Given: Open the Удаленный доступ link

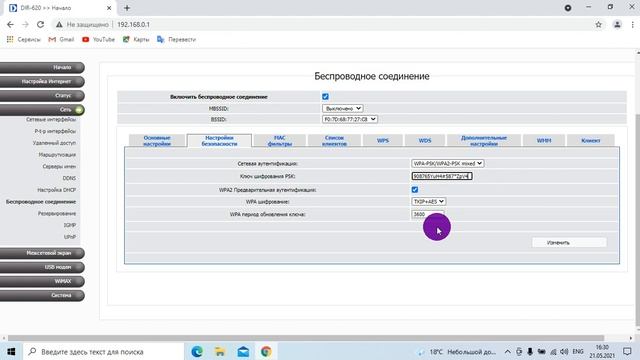Looking at the screenshot, I should coord(54,143).
